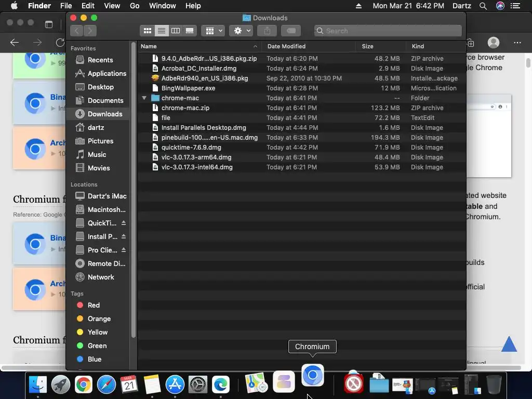Open the group-by dropdown in Finder toolbar
This screenshot has width=532, height=399.
coord(213,31)
